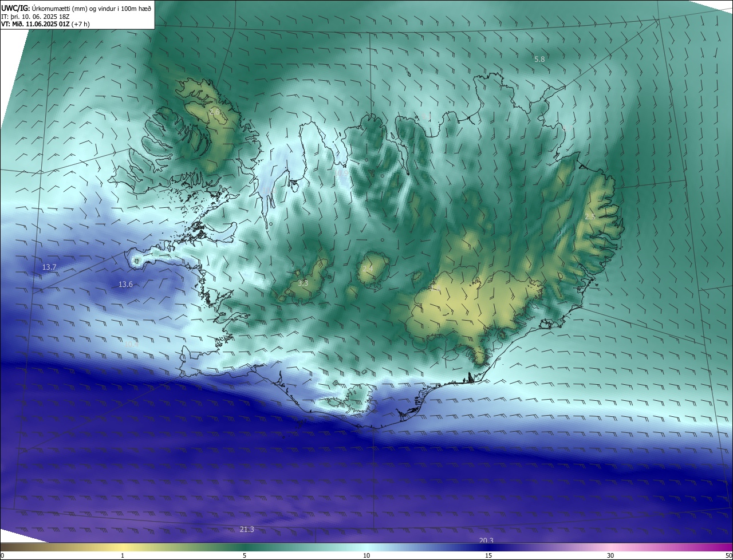The width and height of the screenshot is (733, 560).
Task: Click the color scale at tick 5
Action: tap(245, 555)
